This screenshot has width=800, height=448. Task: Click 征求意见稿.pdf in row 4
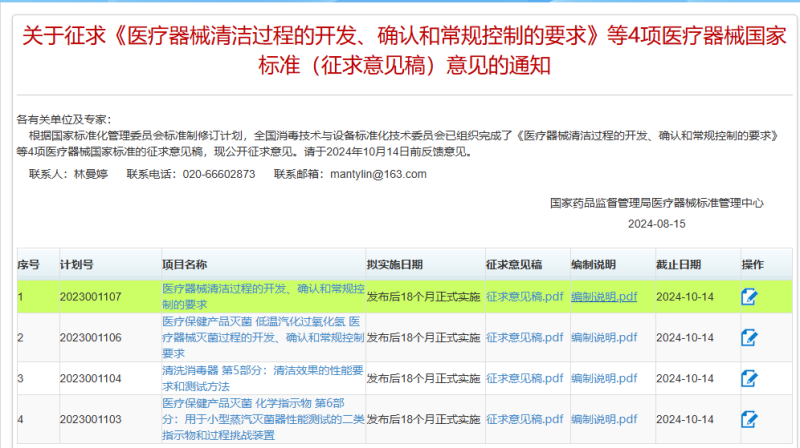[x=524, y=419]
